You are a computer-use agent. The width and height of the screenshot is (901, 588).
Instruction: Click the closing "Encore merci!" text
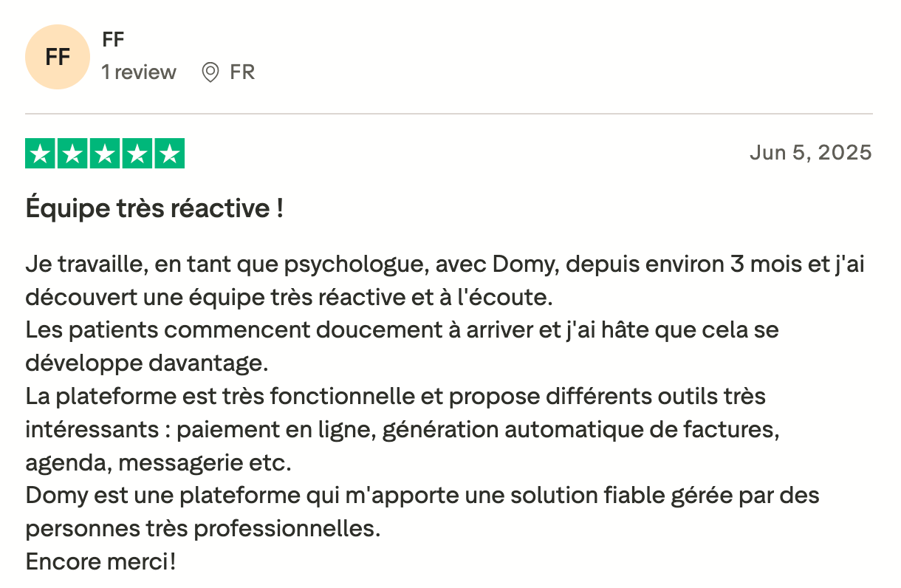101,562
